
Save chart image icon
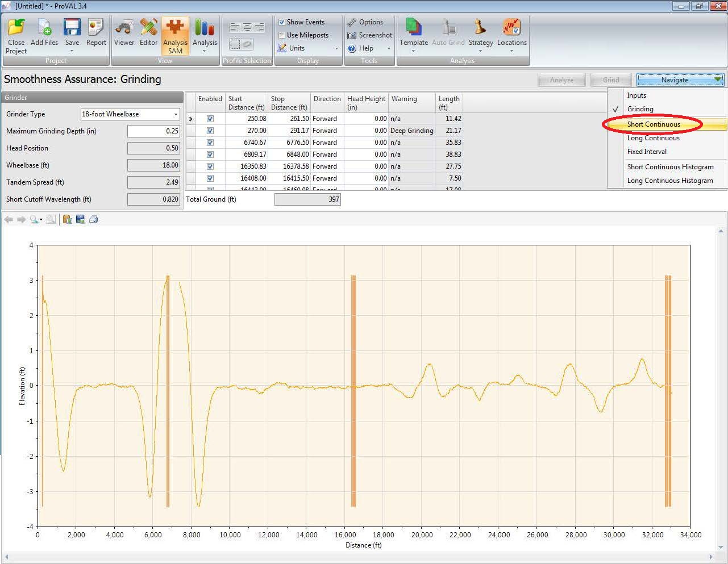pos(81,219)
